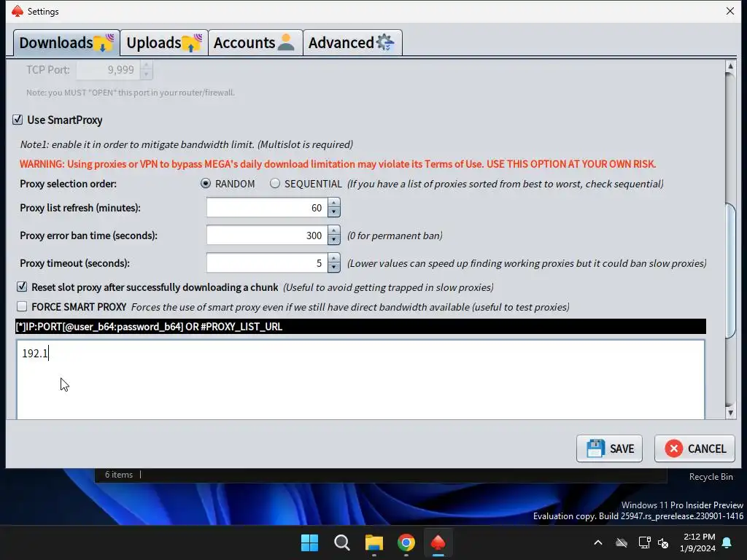
Task: Enable FORCE SMART PROXY checkbox
Action: pyautogui.click(x=22, y=307)
